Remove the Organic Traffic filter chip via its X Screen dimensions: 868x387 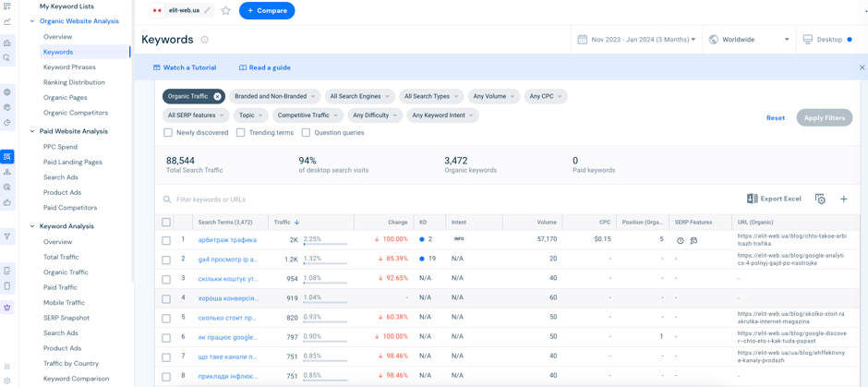pos(218,96)
